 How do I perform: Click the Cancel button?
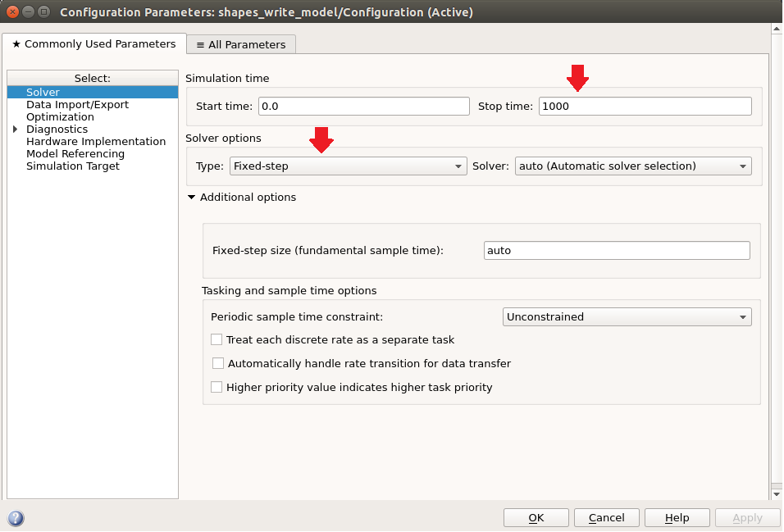click(x=607, y=518)
